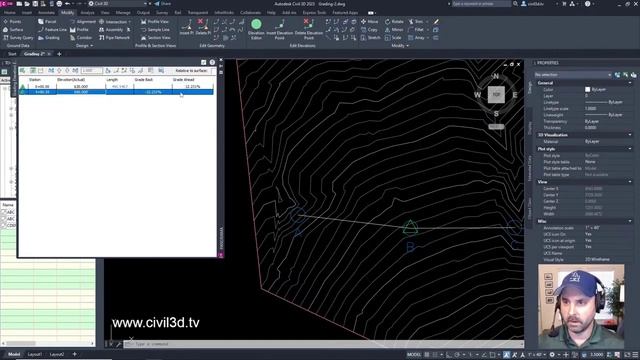Click Insert PI in Edit Geometry

click(187, 27)
